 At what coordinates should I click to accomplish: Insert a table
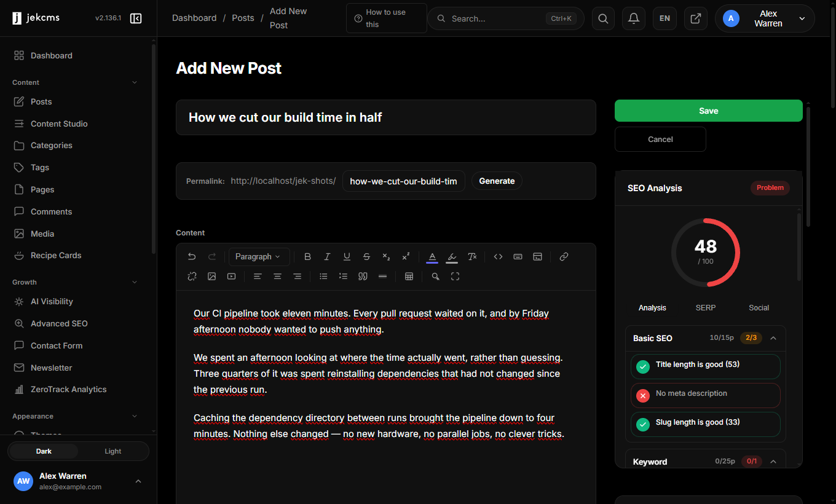pos(409,277)
